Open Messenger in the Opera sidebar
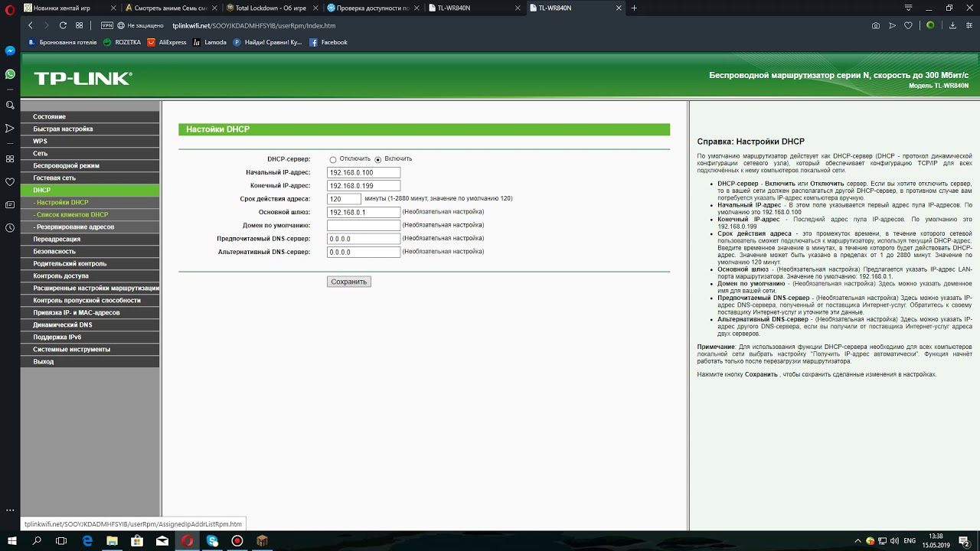 (x=10, y=51)
